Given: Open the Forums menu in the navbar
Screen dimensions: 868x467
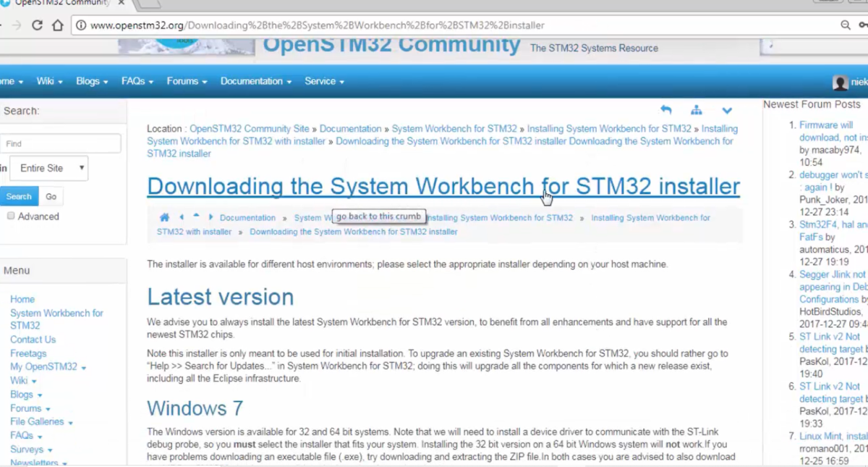Looking at the screenshot, I should pyautogui.click(x=187, y=81).
